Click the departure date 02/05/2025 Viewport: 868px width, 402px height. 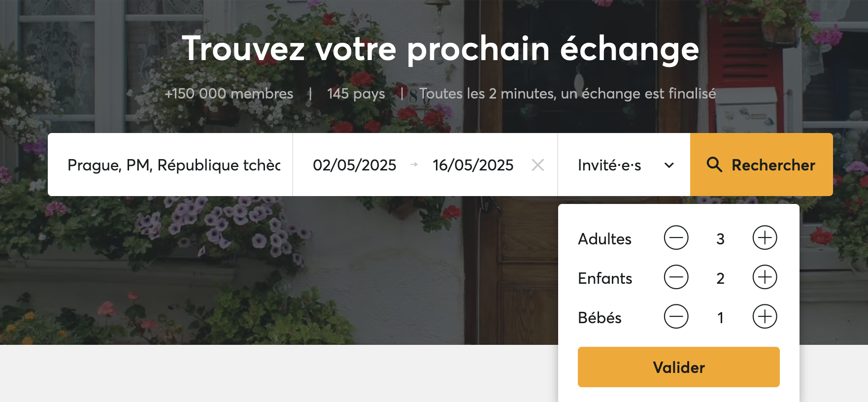(x=355, y=165)
